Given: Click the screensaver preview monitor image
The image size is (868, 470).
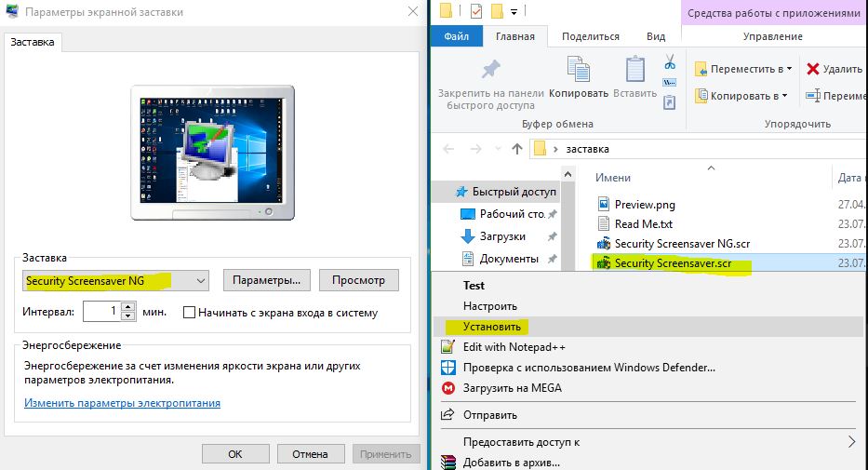Looking at the screenshot, I should tap(212, 153).
